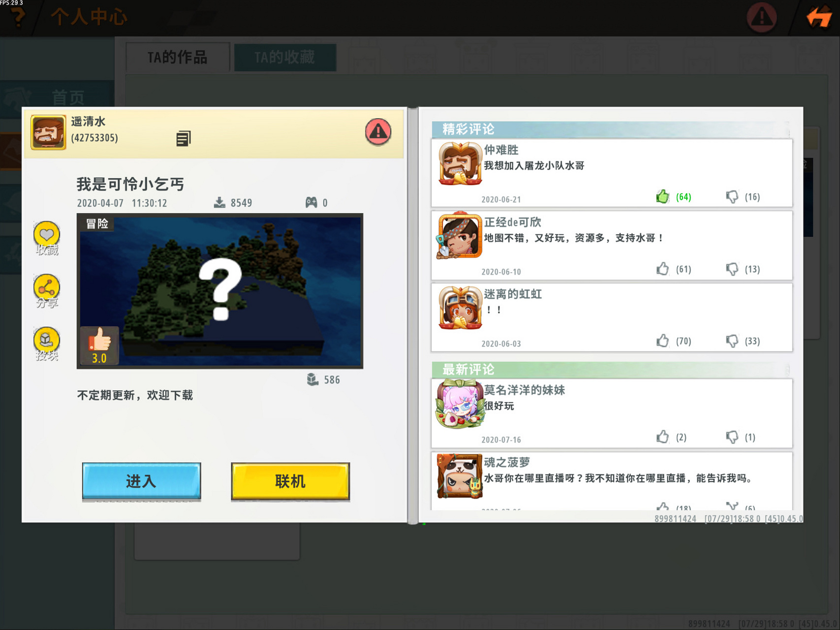Click the 3.0 rating thumb indicator

pos(99,345)
